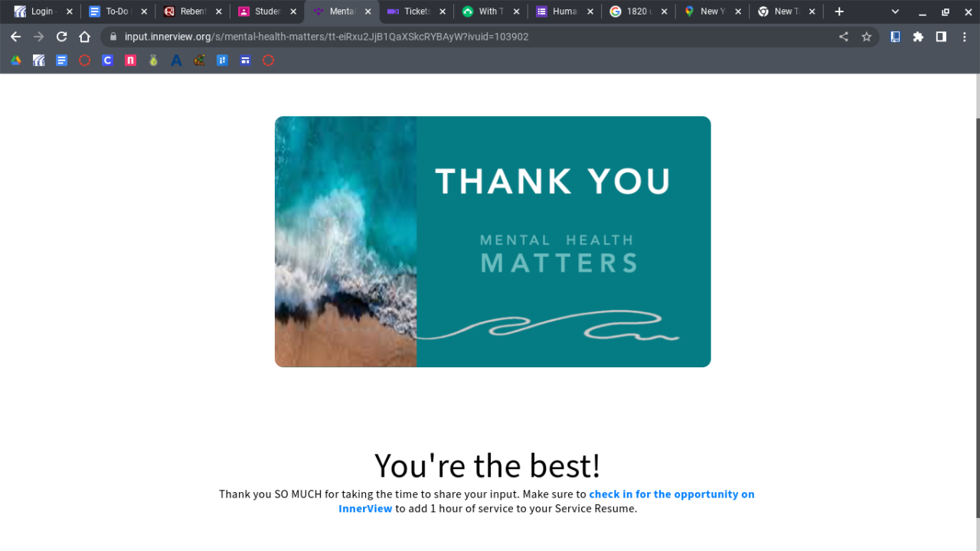Open the pink letter n bookmark

point(130,60)
